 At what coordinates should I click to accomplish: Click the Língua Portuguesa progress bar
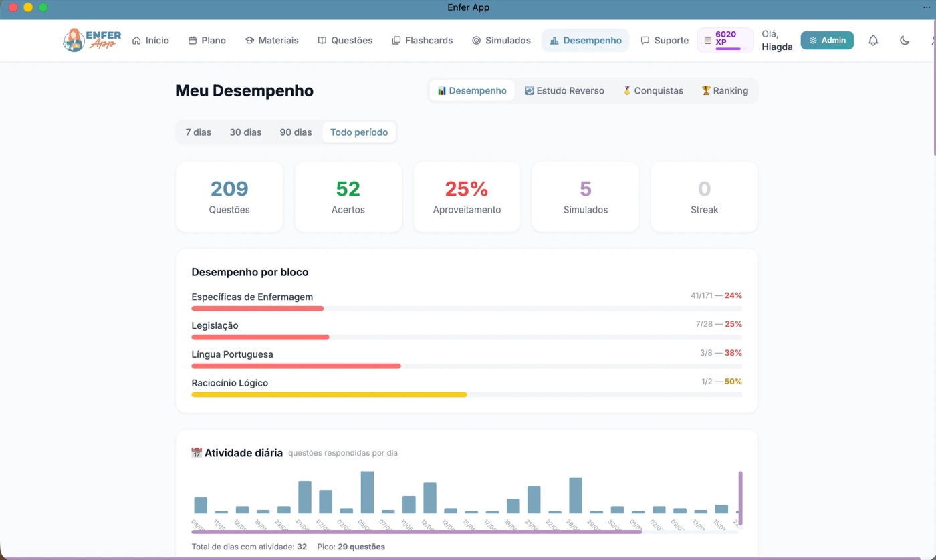click(x=467, y=366)
